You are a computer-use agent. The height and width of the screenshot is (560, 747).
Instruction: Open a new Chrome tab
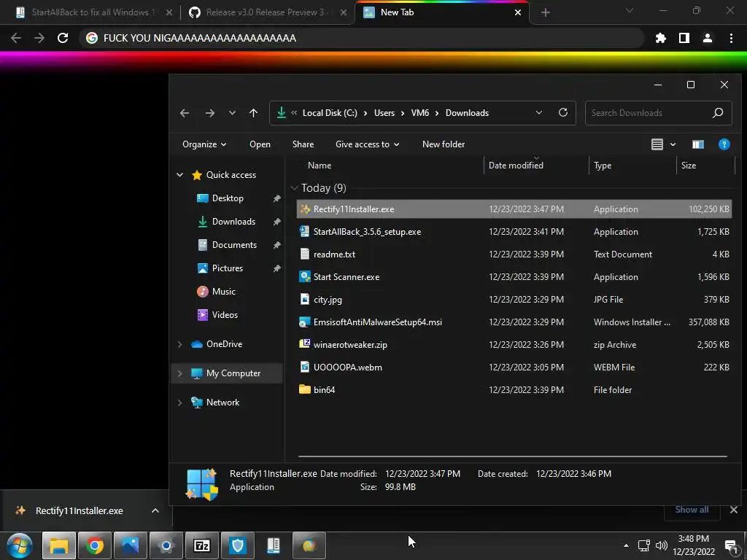(x=546, y=13)
